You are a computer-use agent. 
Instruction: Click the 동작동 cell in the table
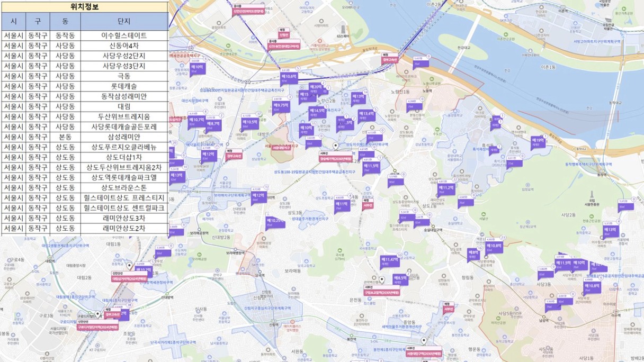[x=65, y=35]
